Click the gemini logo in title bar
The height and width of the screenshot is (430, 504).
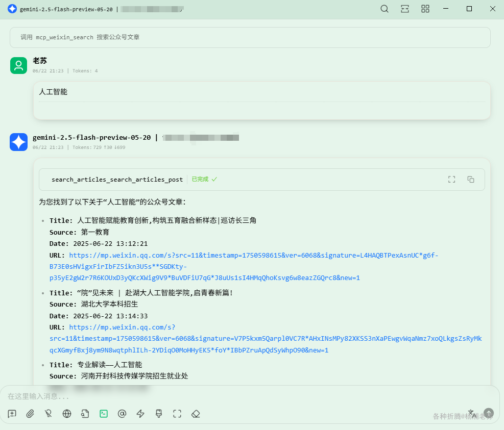pyautogui.click(x=12, y=9)
